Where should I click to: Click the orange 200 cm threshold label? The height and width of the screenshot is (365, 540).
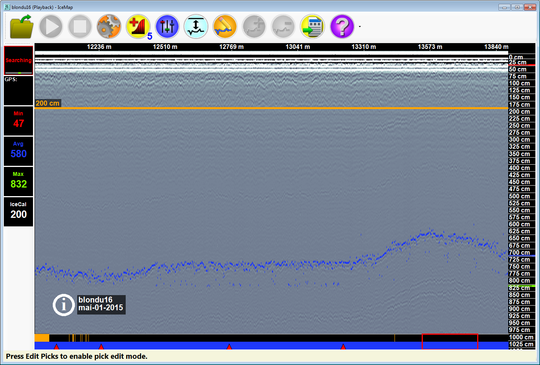coord(48,103)
